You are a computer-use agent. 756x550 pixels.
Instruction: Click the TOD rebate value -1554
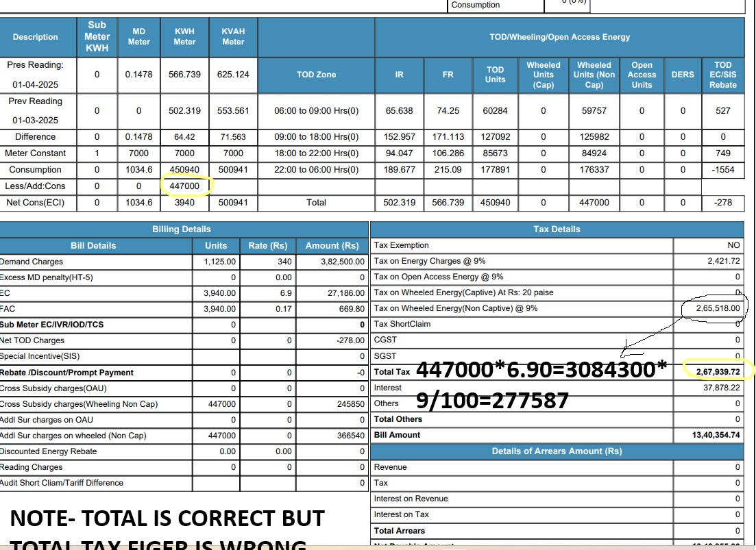(x=722, y=170)
